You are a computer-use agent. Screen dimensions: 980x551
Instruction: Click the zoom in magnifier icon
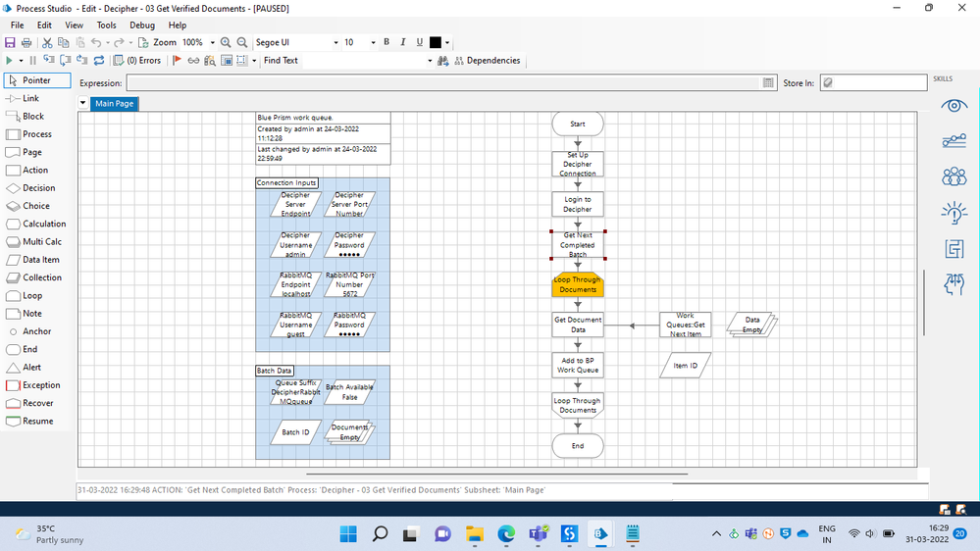point(226,43)
